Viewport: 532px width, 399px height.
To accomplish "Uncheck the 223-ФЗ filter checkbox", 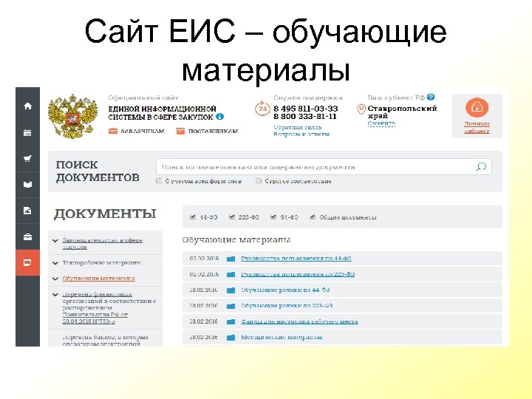I will 232,216.
